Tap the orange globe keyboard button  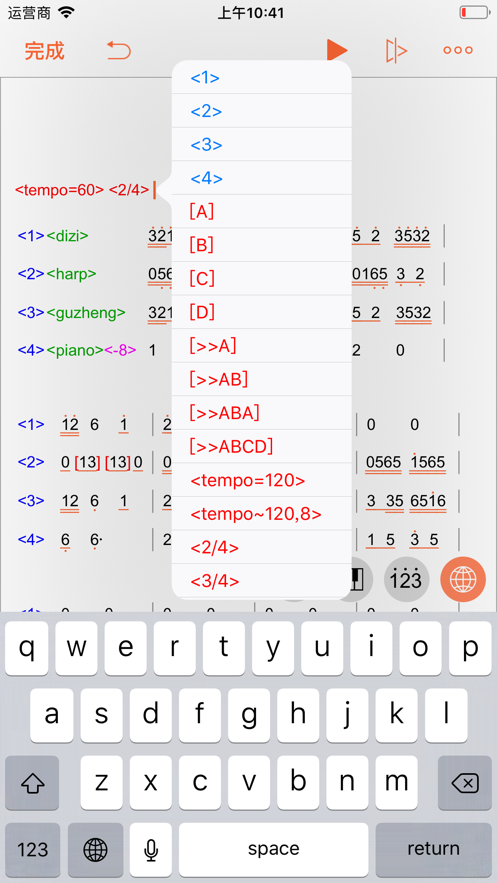463,579
